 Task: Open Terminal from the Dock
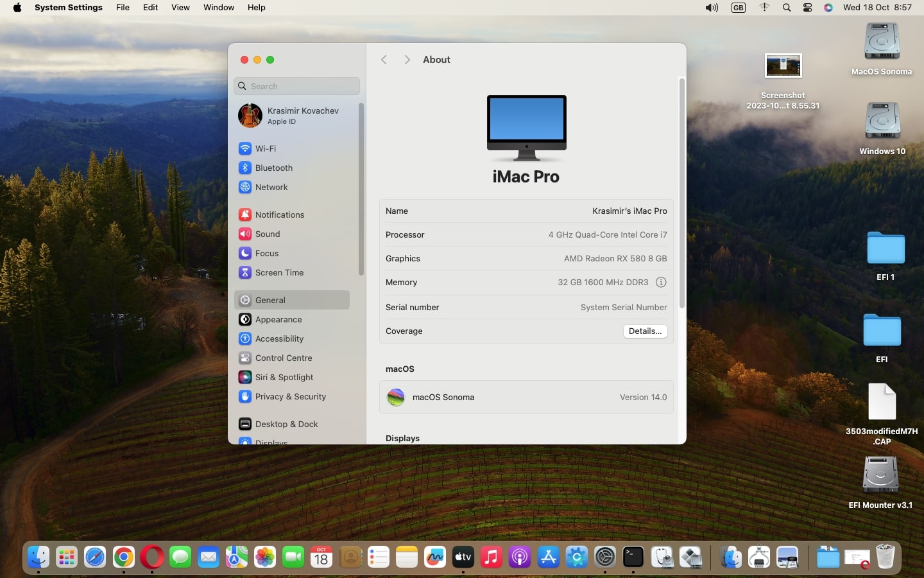[633, 557]
